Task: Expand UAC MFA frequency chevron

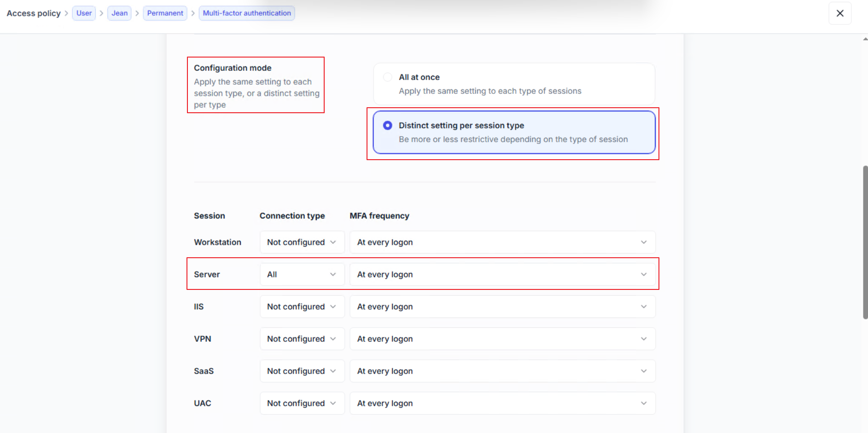Action: point(643,404)
